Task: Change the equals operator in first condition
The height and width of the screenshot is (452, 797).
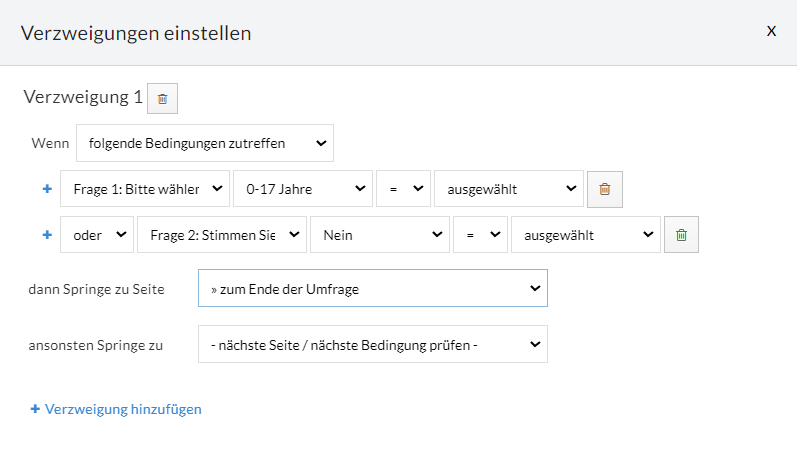Action: tap(403, 189)
